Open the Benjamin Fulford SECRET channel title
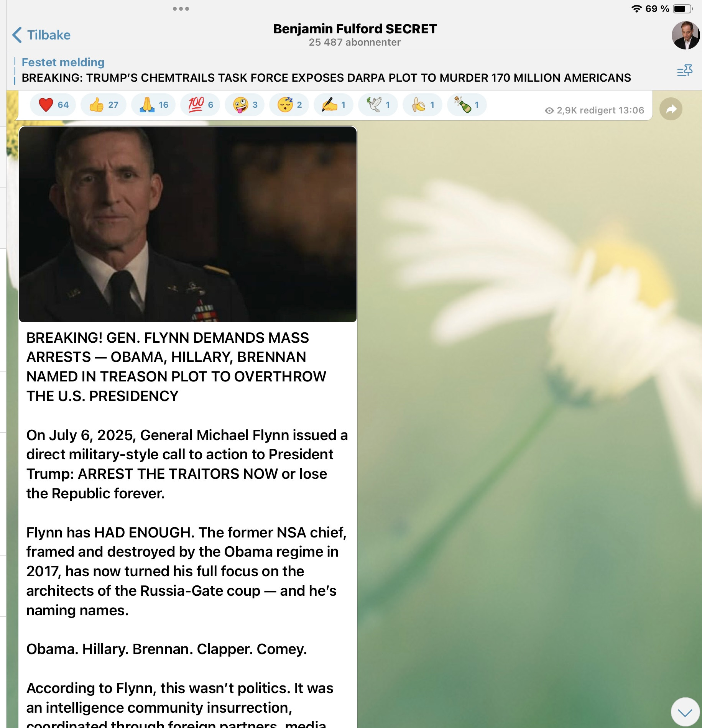The height and width of the screenshot is (728, 702). pos(355,29)
